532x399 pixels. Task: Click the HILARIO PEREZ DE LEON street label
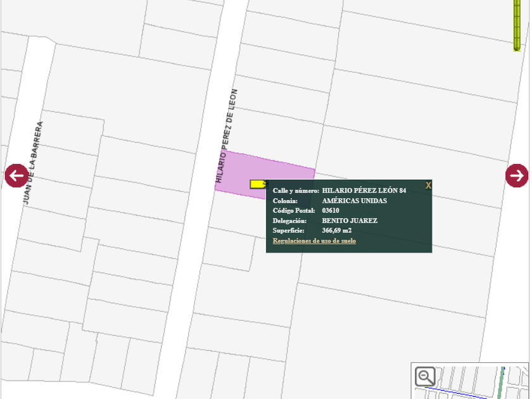click(x=226, y=136)
